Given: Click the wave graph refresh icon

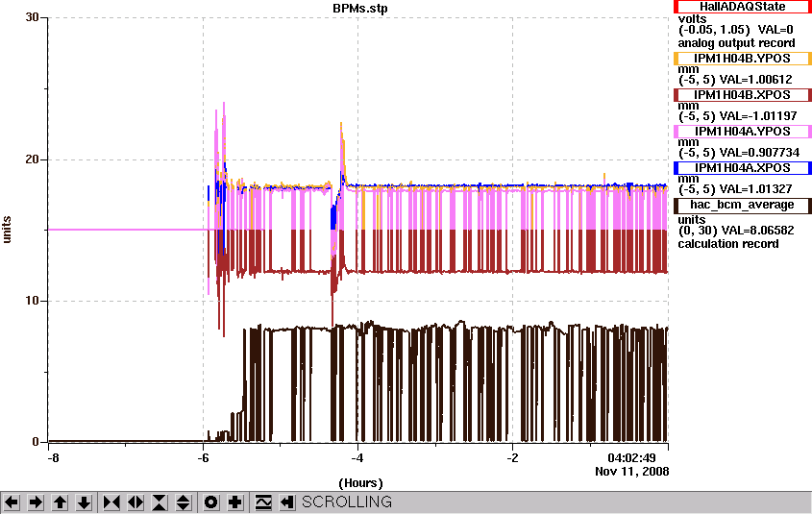Looking at the screenshot, I should (263, 502).
